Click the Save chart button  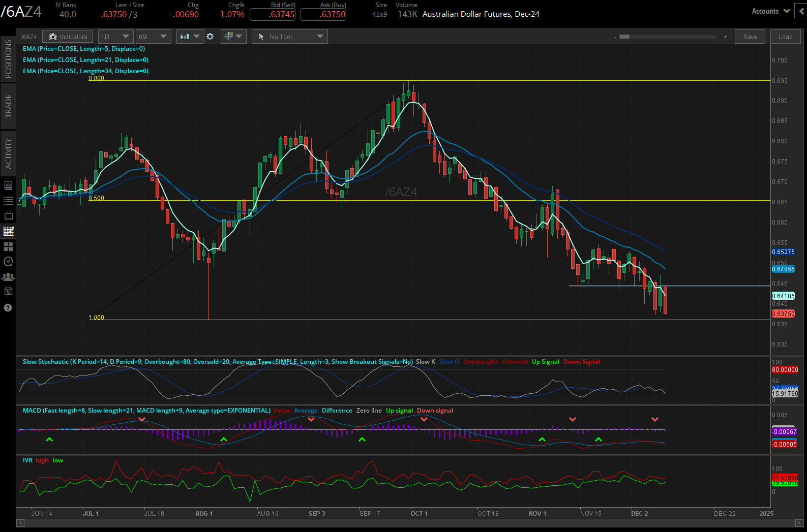click(750, 37)
